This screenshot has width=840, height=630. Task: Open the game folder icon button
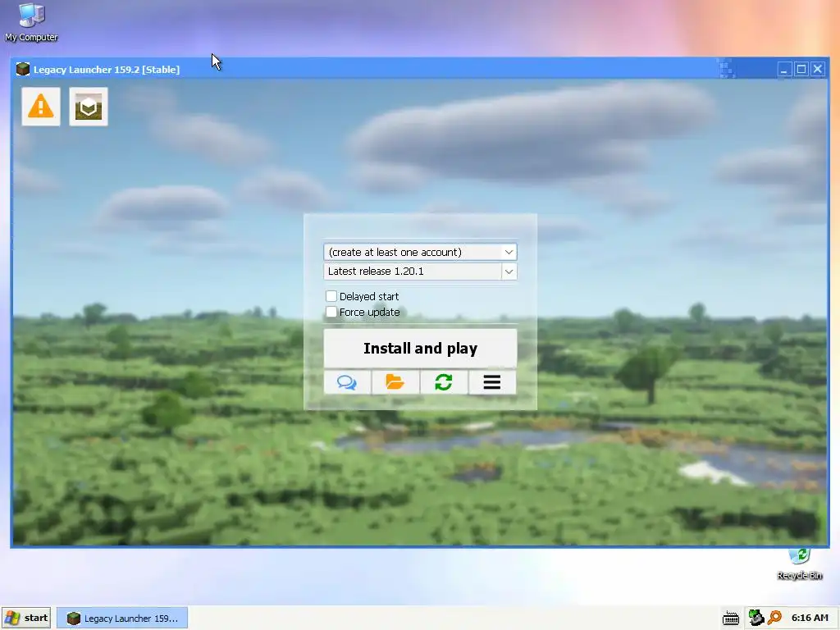(395, 382)
